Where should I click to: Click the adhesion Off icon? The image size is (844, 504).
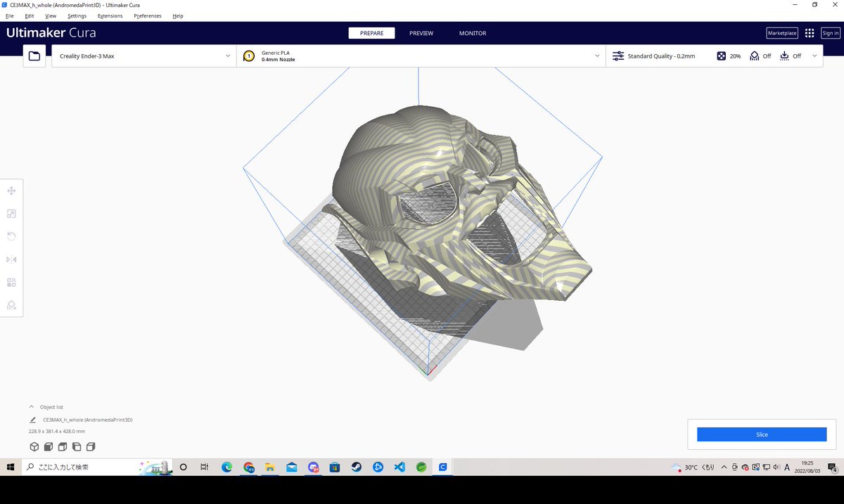(784, 56)
